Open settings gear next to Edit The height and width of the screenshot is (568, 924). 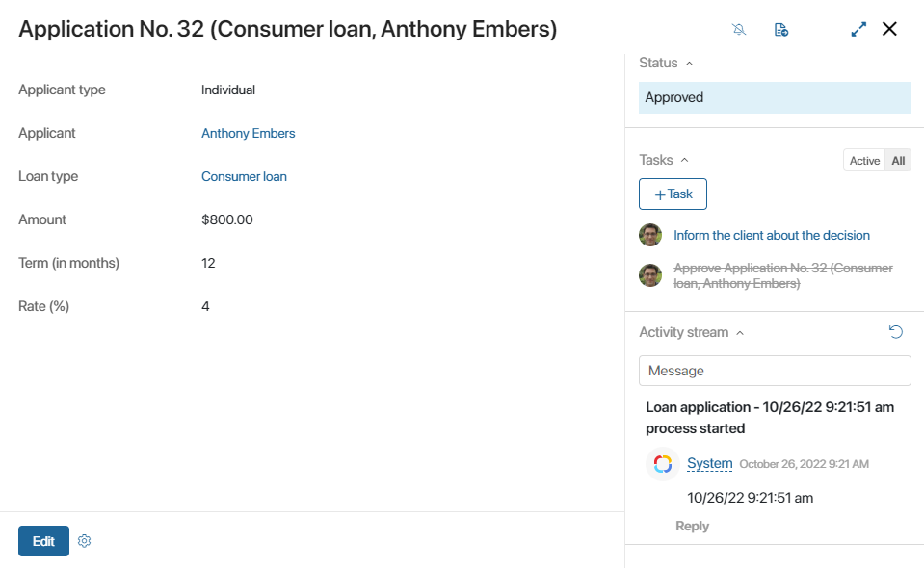click(x=84, y=541)
